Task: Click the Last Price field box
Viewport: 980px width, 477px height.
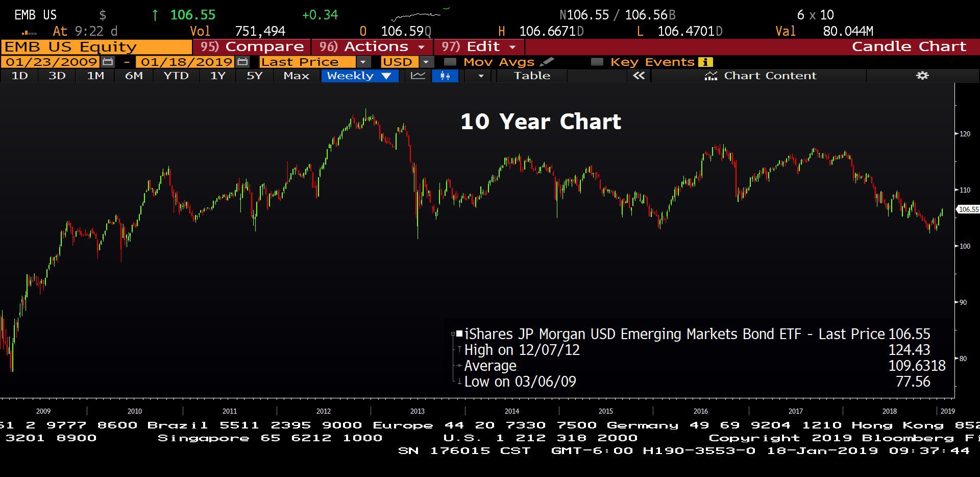Action: [308, 62]
